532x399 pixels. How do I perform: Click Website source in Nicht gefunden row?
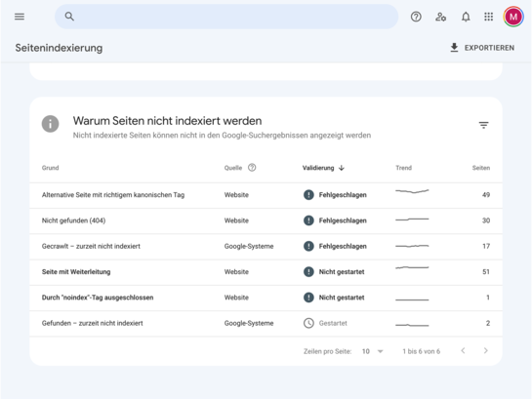[236, 220]
